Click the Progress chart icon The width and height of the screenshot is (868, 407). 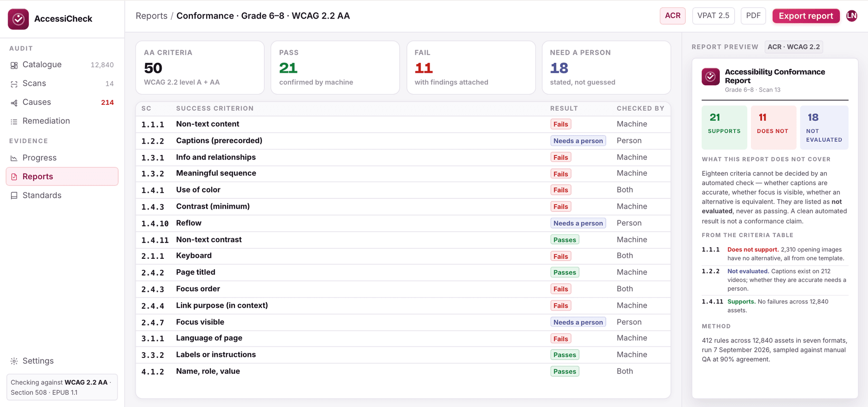14,158
